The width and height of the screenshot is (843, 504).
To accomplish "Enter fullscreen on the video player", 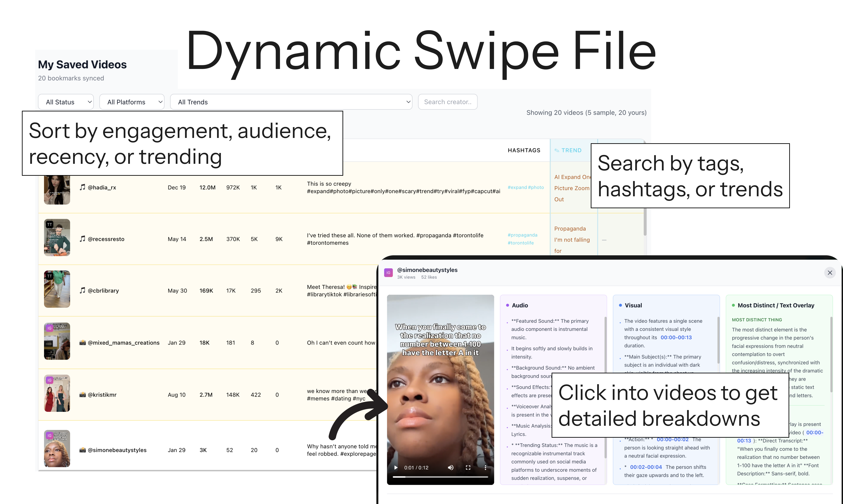I will coord(468,467).
